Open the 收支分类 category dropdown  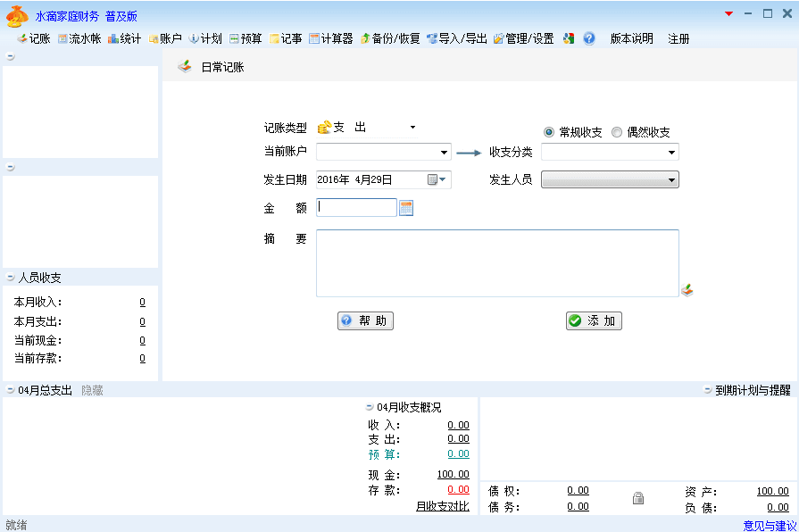671,153
